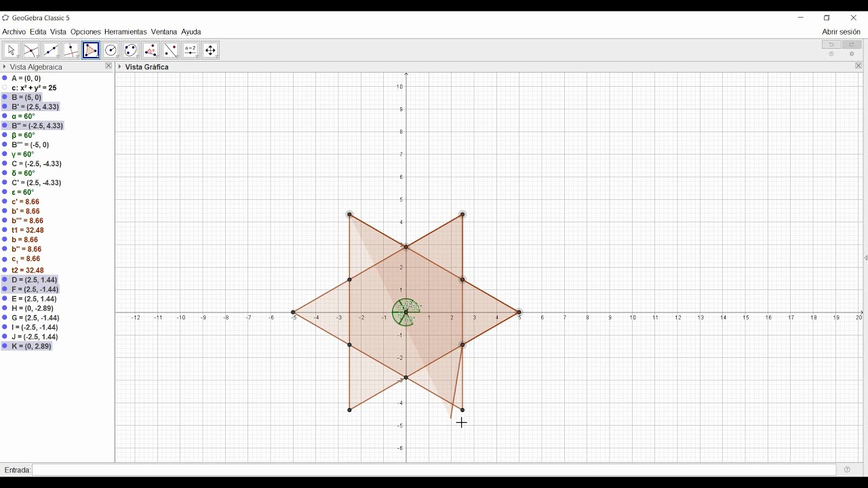The image size is (868, 488).
Task: Open the sidebar arrow on right edge
Action: [x=865, y=258]
